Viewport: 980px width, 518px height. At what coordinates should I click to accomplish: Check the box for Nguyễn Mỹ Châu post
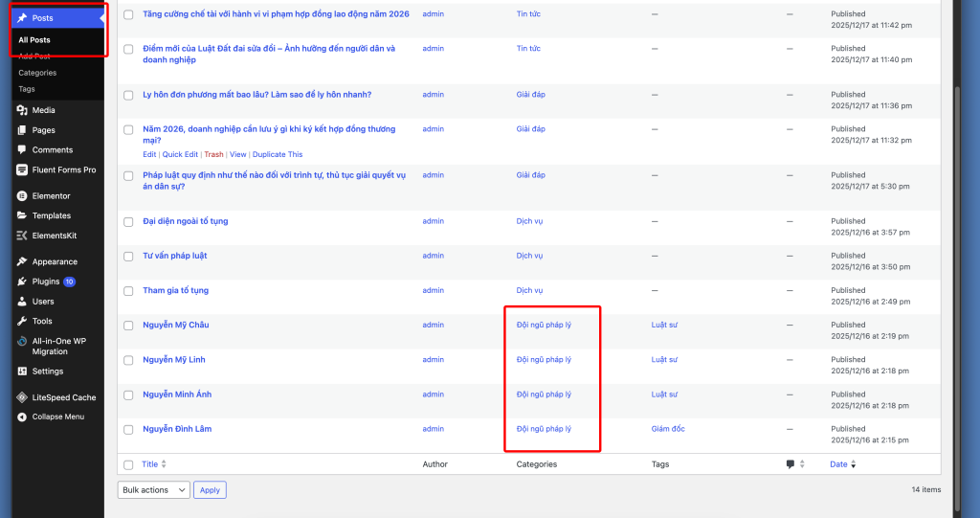128,326
